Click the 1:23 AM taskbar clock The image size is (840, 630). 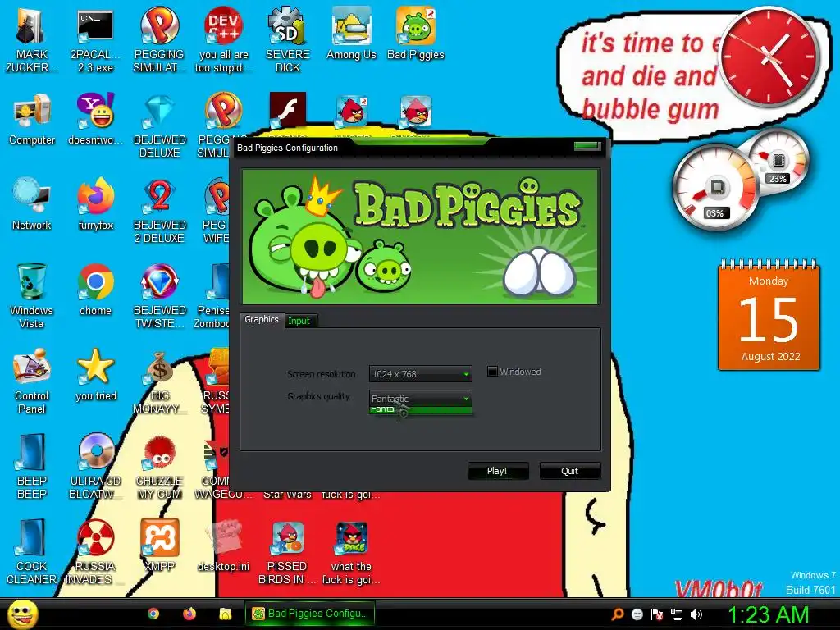pos(768,614)
